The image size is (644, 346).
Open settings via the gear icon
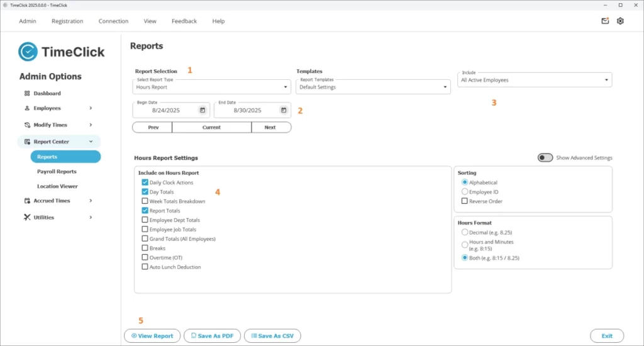(620, 21)
